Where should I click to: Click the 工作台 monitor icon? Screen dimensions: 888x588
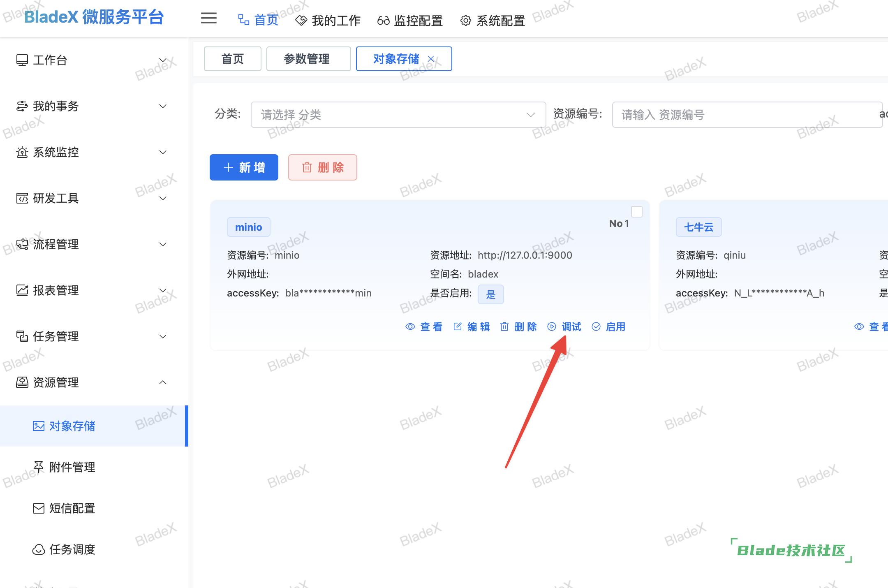click(x=22, y=60)
